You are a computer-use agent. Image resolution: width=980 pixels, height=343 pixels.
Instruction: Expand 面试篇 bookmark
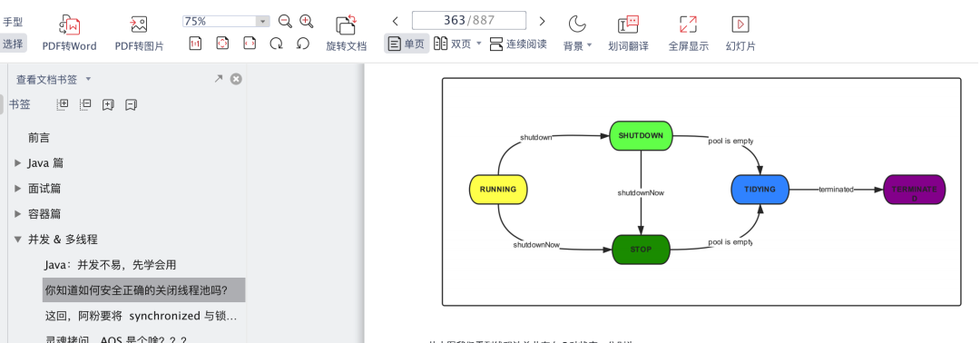(x=17, y=189)
